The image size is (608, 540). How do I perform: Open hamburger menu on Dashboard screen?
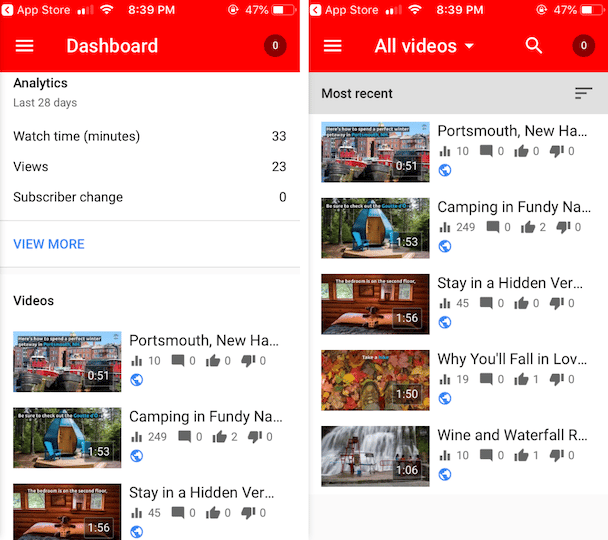pos(24,46)
